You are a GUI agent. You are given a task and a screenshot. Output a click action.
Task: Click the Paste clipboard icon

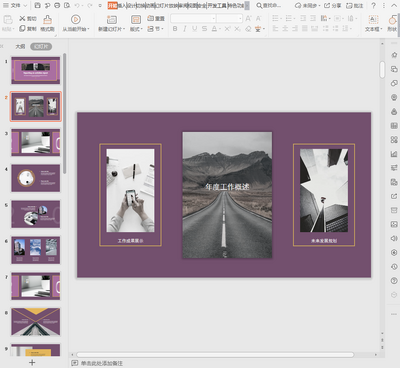[x=8, y=20]
